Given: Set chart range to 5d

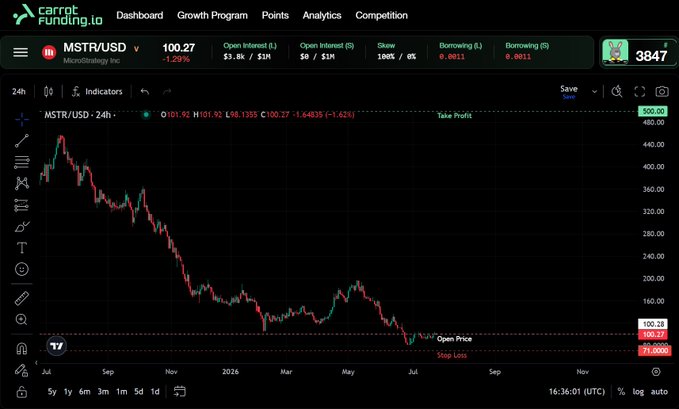Looking at the screenshot, I should [139, 392].
